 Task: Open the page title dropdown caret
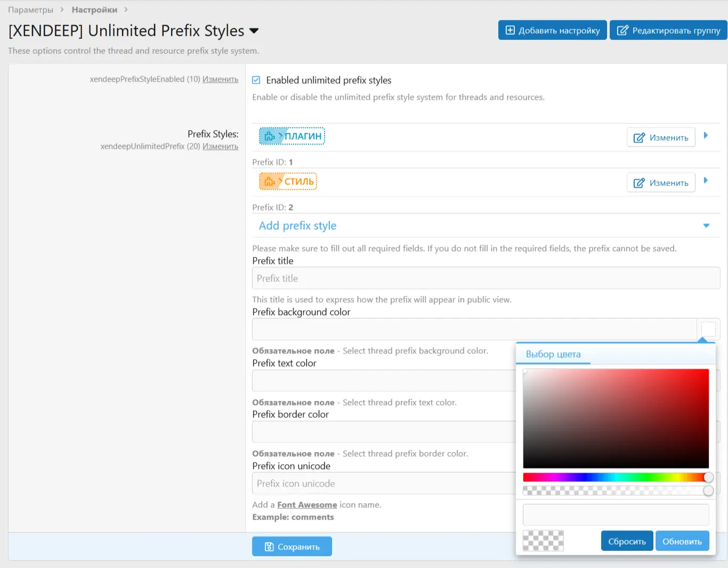click(x=254, y=31)
